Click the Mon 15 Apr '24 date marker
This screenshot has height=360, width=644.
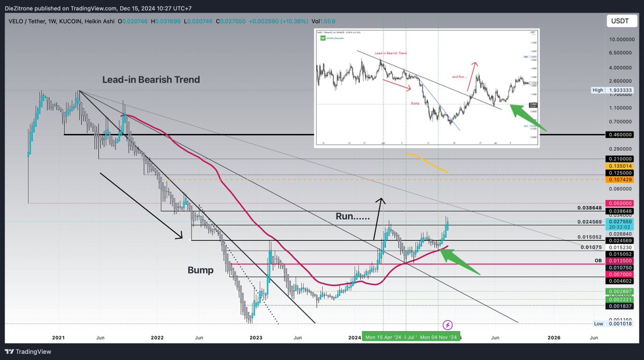coord(383,337)
